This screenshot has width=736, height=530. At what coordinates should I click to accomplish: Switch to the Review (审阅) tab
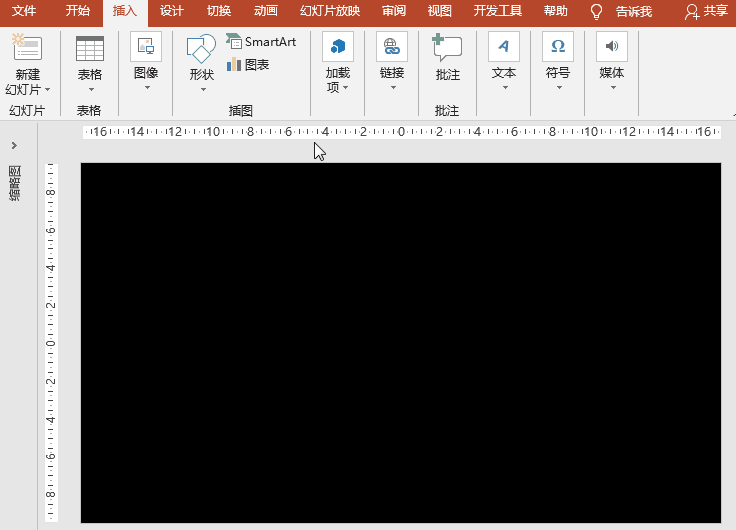tap(394, 11)
